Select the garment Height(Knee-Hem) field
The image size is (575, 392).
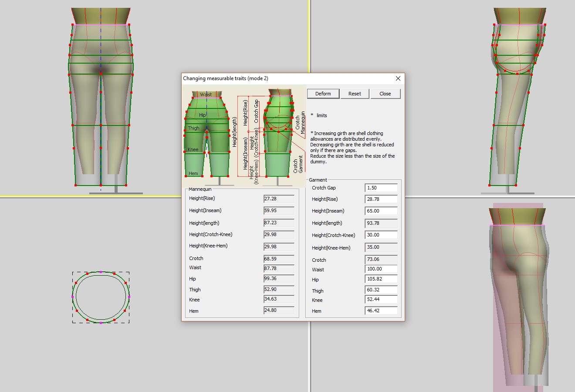[381, 247]
